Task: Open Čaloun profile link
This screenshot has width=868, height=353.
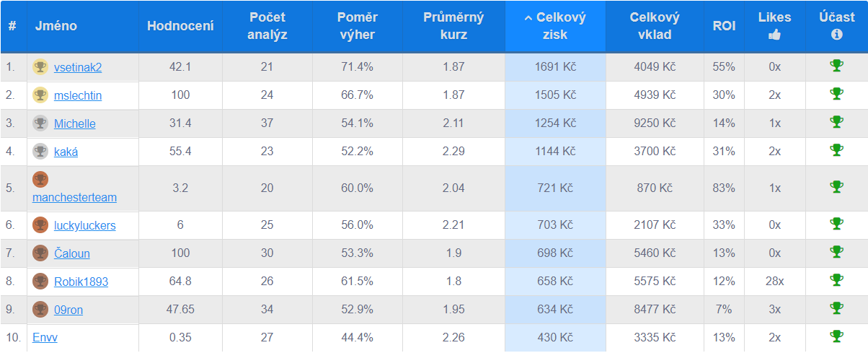Action: pos(72,253)
